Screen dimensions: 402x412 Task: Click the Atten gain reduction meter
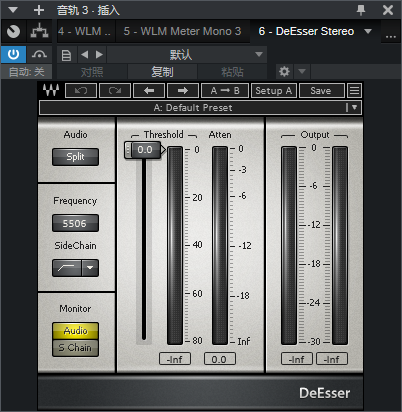coord(220,245)
